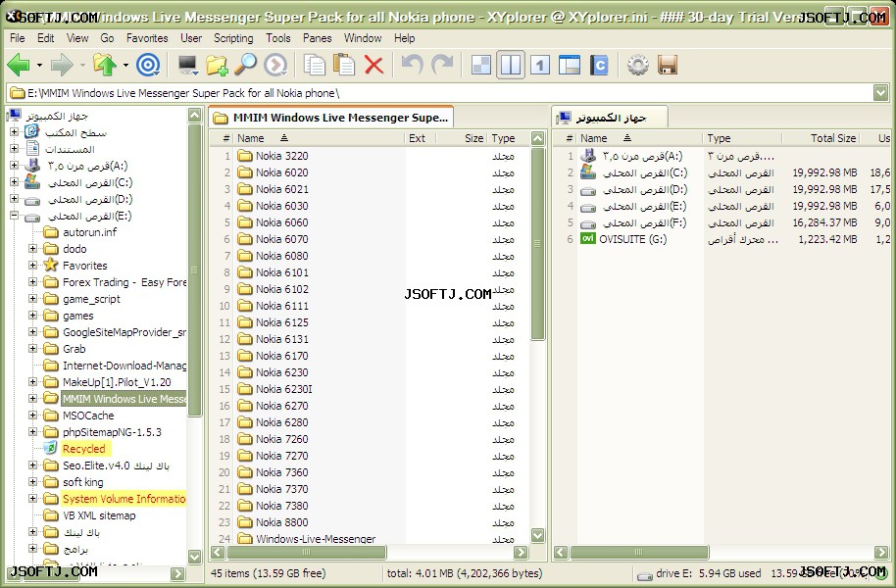Click the floppy drive (A:) icon in list
The image size is (896, 588).
pos(587,156)
